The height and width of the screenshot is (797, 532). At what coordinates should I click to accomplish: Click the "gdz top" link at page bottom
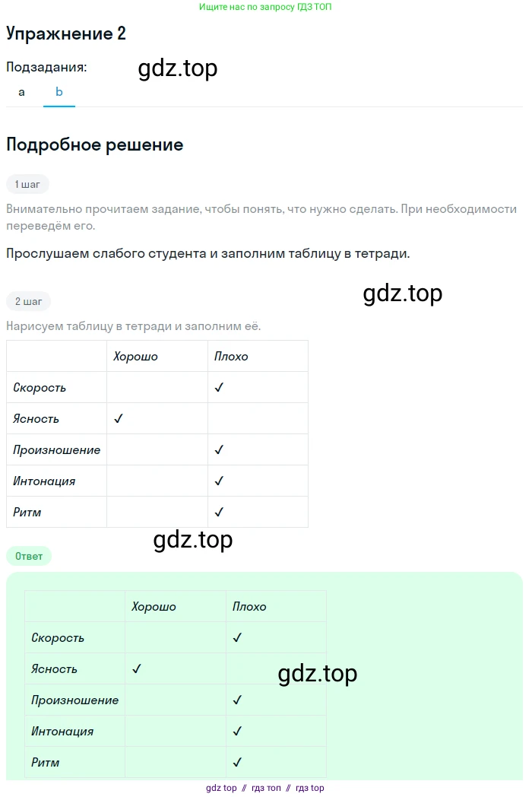[220, 788]
